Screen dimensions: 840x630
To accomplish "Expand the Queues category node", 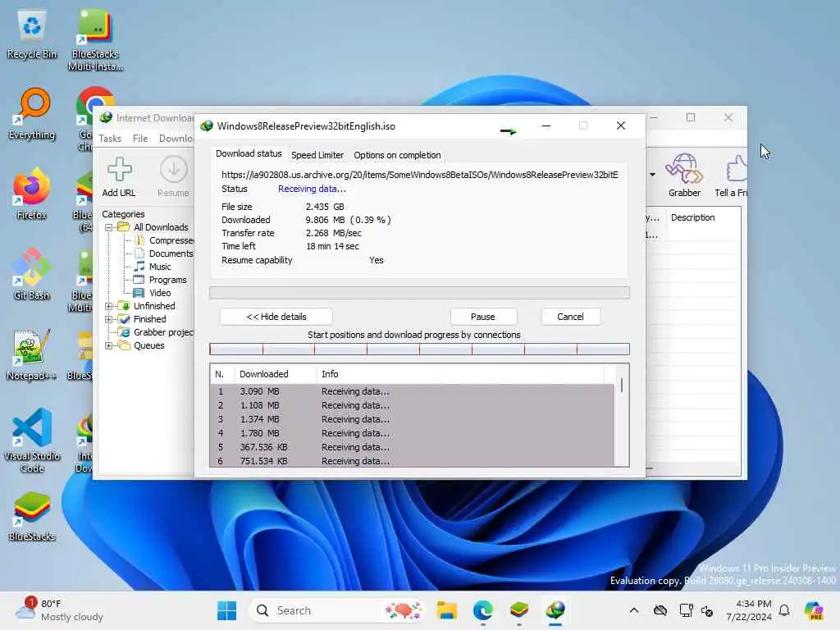I will click(x=109, y=345).
